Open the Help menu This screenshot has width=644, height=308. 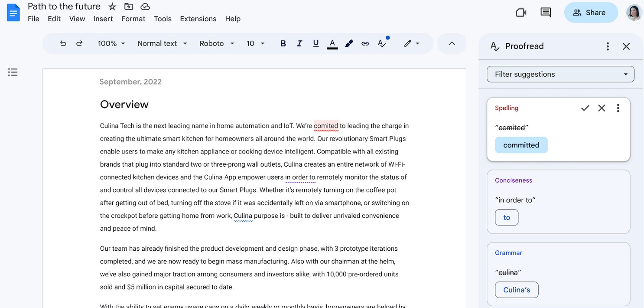pyautogui.click(x=233, y=19)
